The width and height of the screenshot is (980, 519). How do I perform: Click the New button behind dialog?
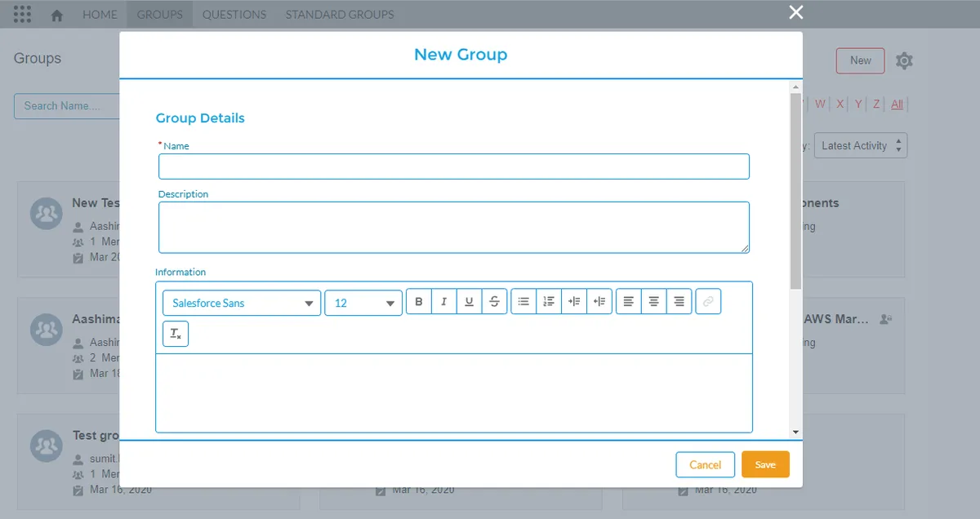(x=861, y=60)
